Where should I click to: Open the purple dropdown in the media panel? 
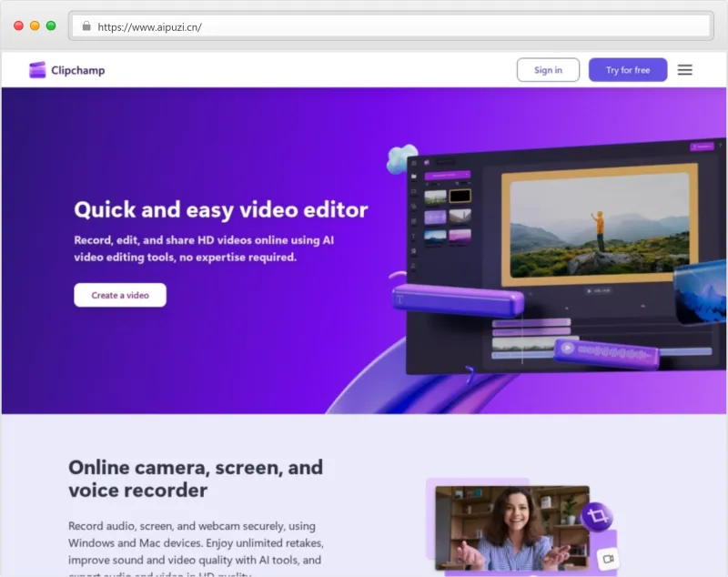[x=447, y=176]
